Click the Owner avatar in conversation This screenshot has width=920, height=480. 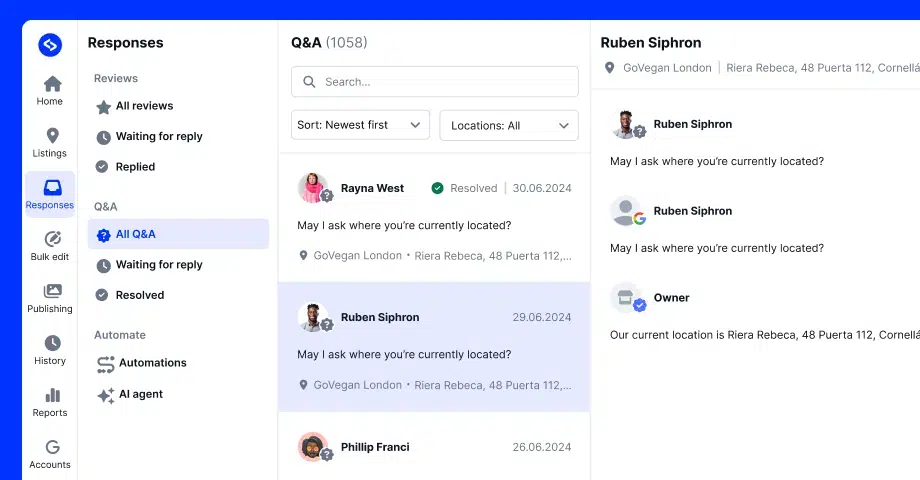point(627,298)
